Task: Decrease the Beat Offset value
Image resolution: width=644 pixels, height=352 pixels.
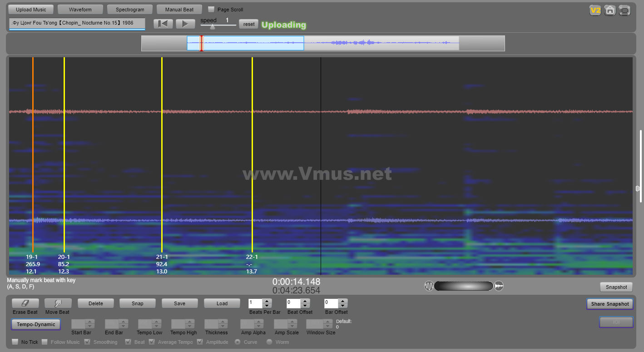Action: pos(305,306)
